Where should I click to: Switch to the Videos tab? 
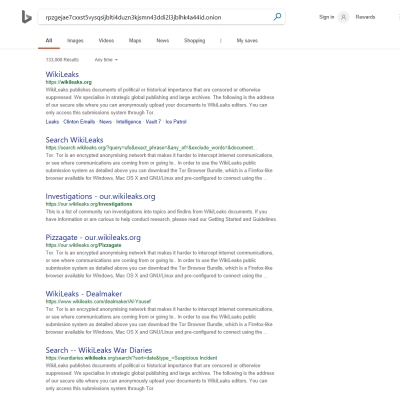106,41
